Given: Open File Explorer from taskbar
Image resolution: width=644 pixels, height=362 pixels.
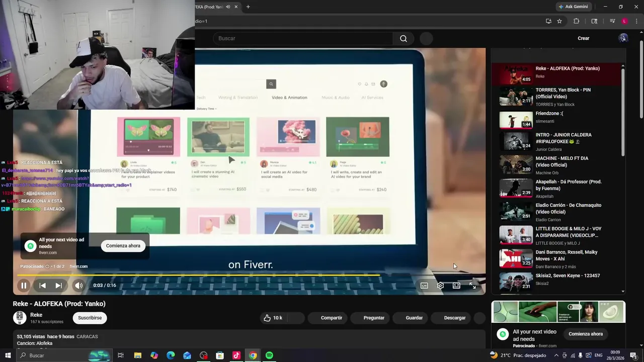Looking at the screenshot, I should 138,355.
